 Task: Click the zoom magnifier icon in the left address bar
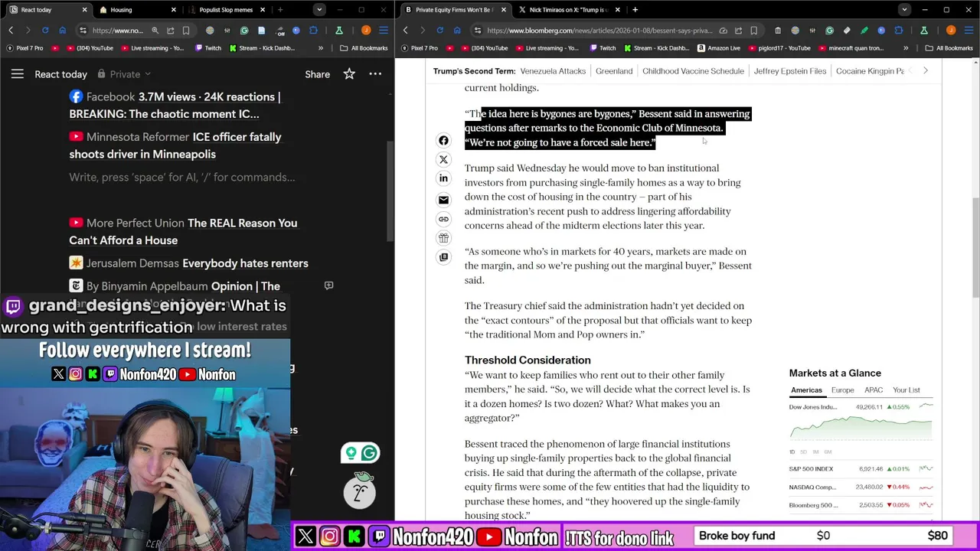click(x=155, y=31)
